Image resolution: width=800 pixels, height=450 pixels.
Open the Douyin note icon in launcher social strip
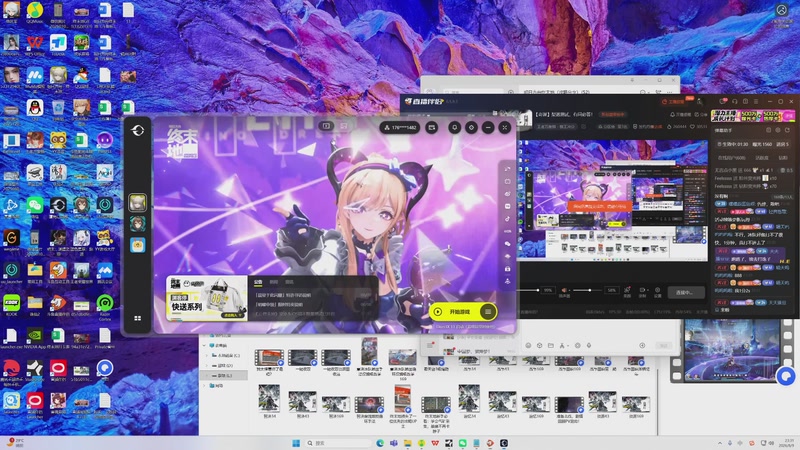pos(508,219)
